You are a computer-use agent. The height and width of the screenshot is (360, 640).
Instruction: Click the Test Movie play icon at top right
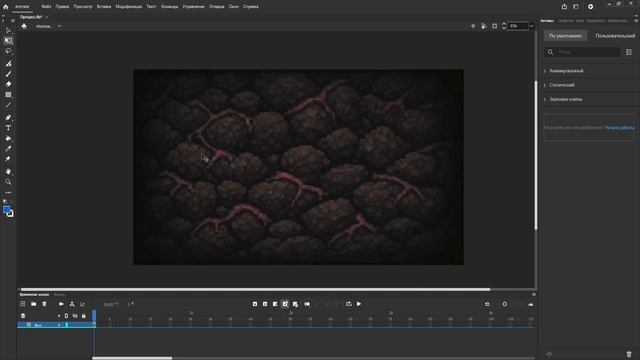tap(590, 7)
